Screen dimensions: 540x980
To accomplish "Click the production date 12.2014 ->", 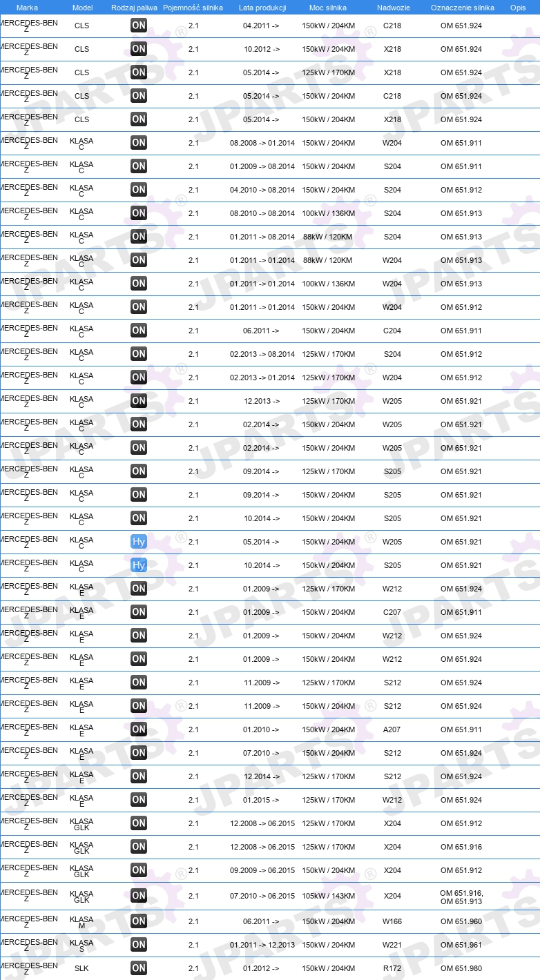I will [261, 776].
